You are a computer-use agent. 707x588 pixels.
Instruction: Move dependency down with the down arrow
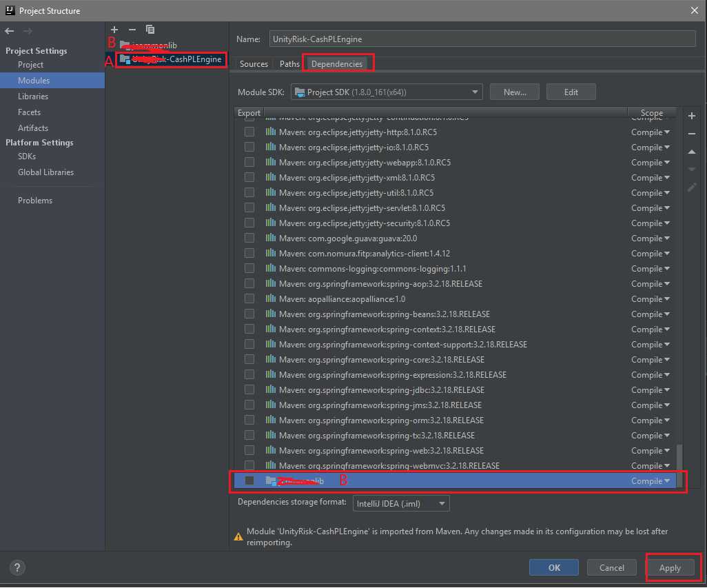tap(692, 170)
